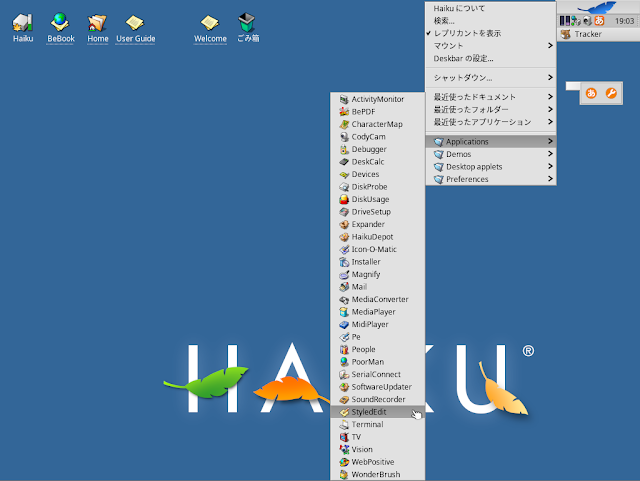Open the User Guide desktop icon

pos(135,28)
